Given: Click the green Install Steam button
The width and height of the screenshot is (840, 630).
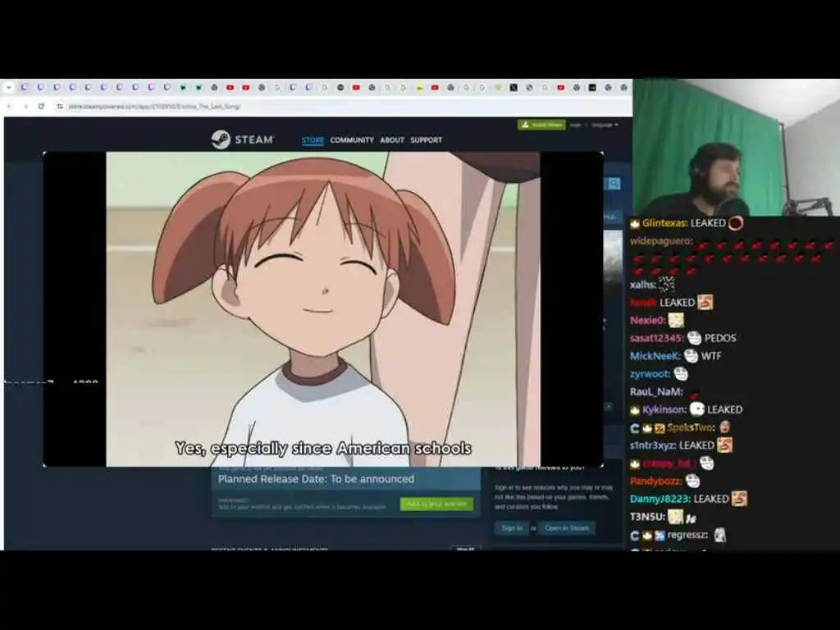Looking at the screenshot, I should coord(541,125).
